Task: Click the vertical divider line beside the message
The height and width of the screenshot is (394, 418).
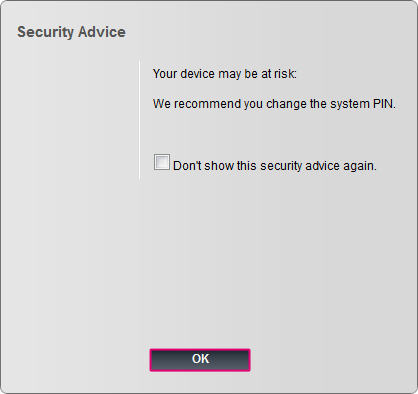Action: tap(139, 120)
